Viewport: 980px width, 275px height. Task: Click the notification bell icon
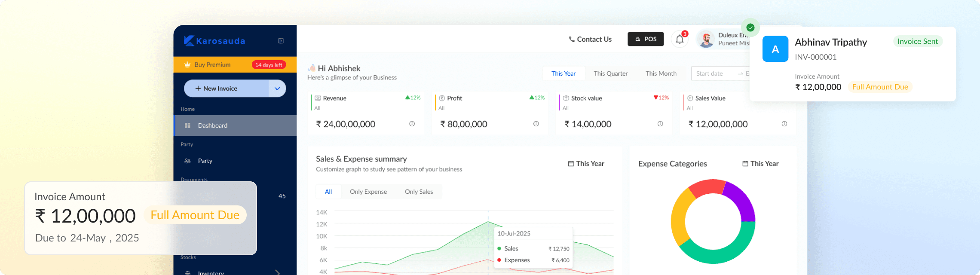coord(679,40)
